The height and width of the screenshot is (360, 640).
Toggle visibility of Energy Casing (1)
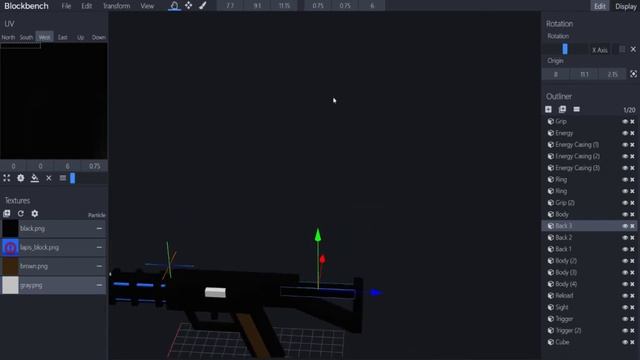(x=625, y=145)
